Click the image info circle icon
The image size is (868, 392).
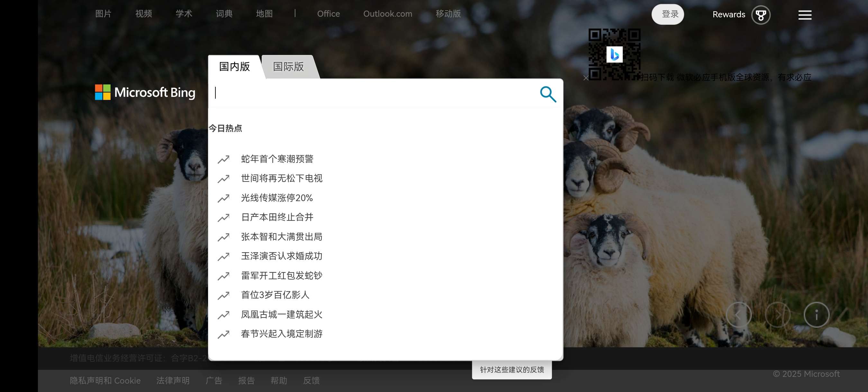pos(816,315)
